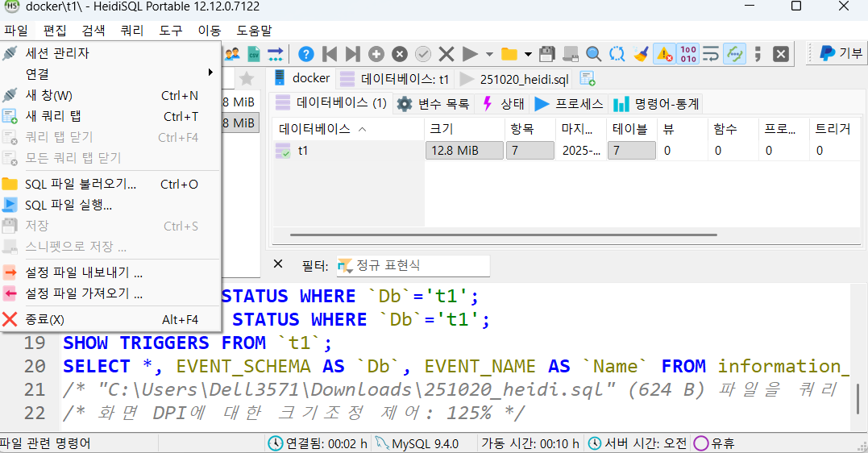Click the favorites star icon
This screenshot has width=868, height=453.
(247, 79)
